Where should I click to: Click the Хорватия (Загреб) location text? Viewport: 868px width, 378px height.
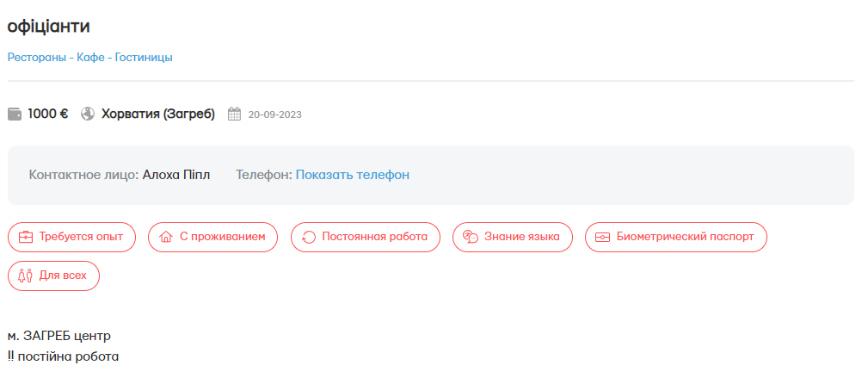coord(157,114)
